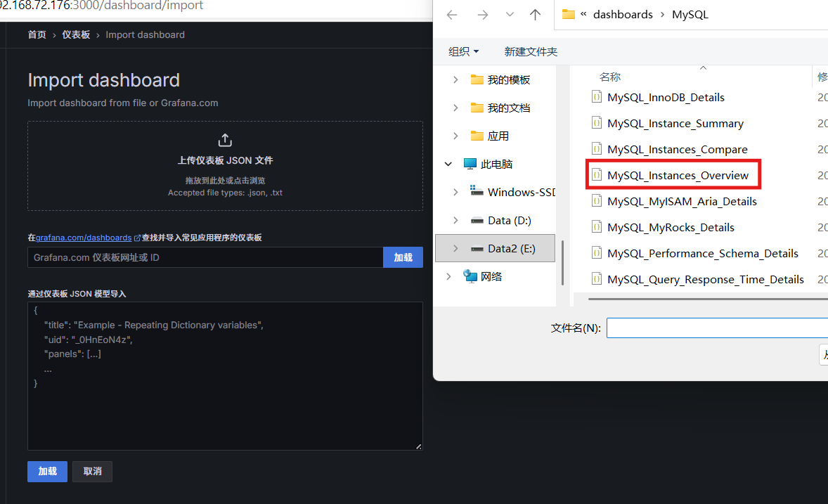
Task: Click 'dashboards' in the address path
Action: (x=623, y=14)
